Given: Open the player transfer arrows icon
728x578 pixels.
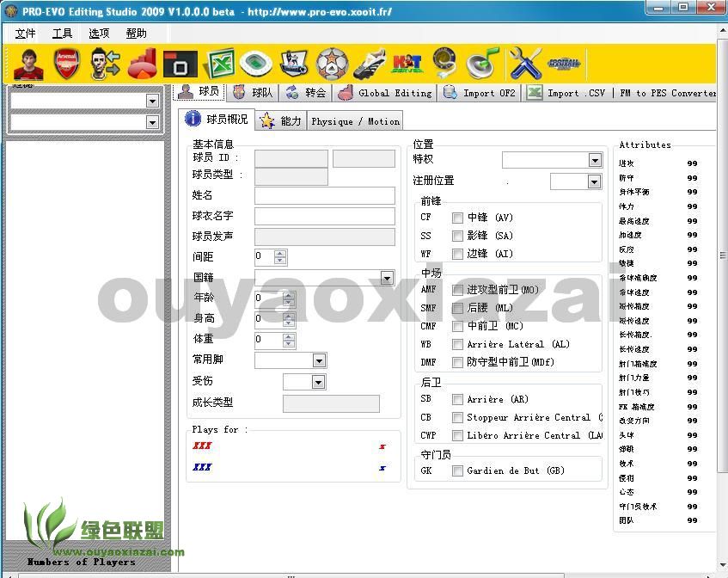Looking at the screenshot, I should tap(105, 64).
